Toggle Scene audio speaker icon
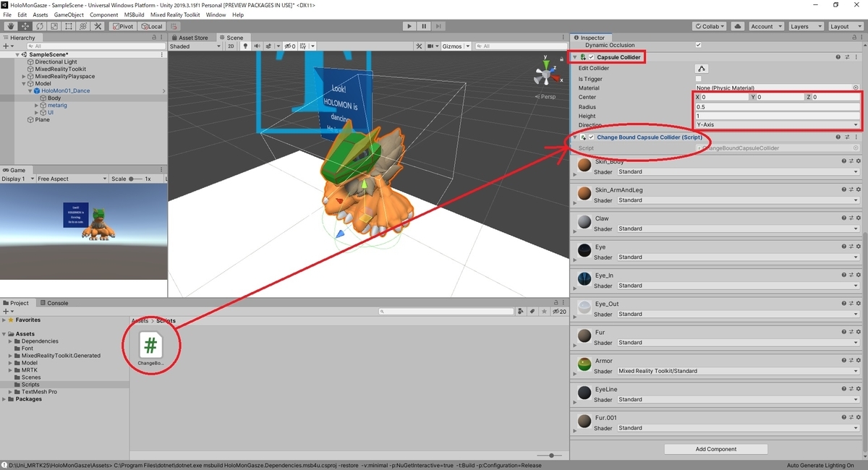868x470 pixels. [256, 46]
